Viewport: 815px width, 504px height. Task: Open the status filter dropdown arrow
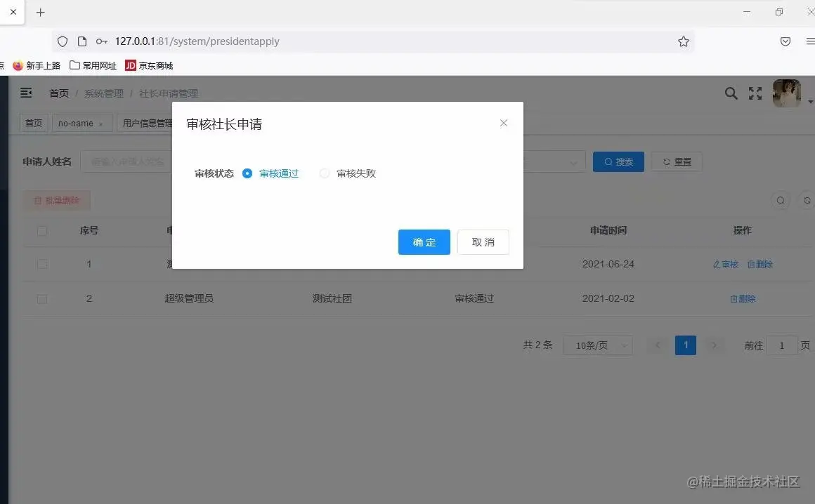pos(573,162)
